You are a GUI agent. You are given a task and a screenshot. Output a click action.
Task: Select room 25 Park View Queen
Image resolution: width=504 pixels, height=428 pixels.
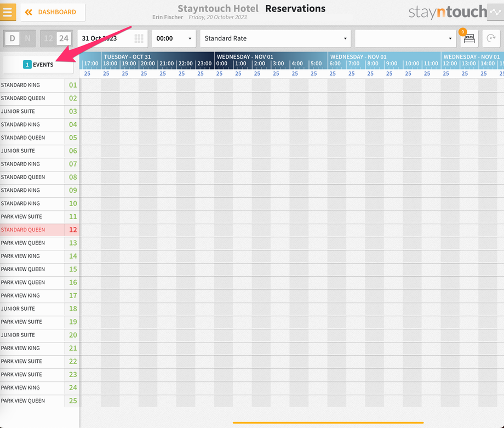click(x=39, y=402)
